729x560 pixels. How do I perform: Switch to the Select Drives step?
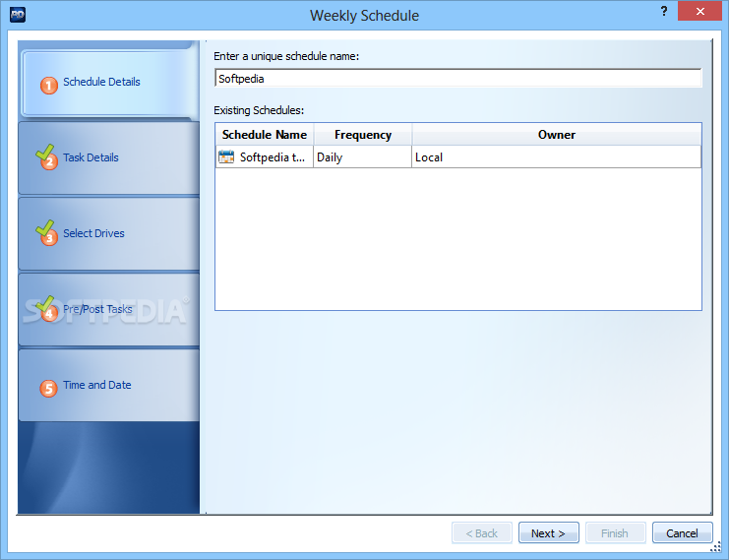(109, 233)
